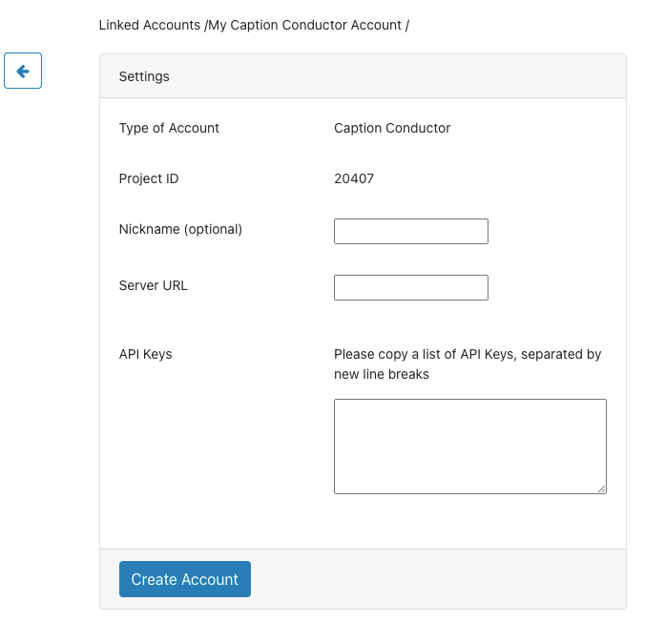Focus the Nickname (optional) input field
Image resolution: width=665 pixels, height=644 pixels.
pos(410,231)
